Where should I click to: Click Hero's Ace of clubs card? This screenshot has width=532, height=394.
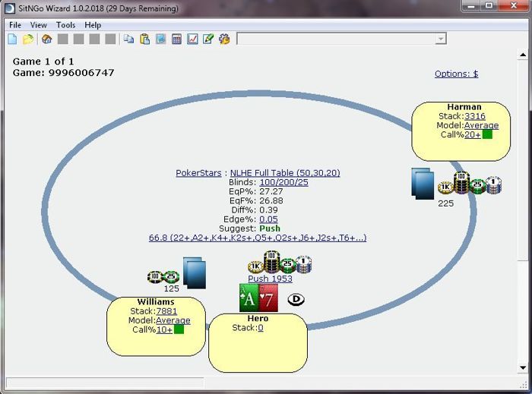[x=249, y=298]
